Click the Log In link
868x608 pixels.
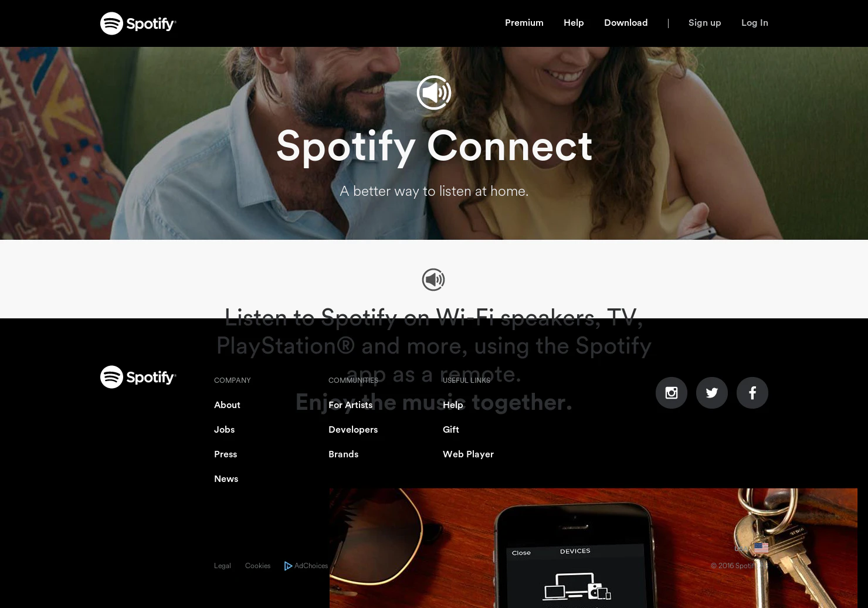tap(755, 23)
